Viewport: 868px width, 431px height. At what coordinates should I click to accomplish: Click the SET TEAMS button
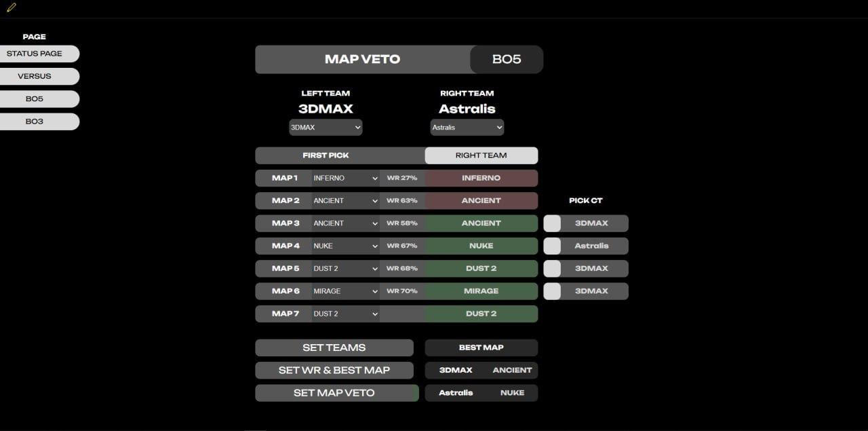tap(334, 348)
